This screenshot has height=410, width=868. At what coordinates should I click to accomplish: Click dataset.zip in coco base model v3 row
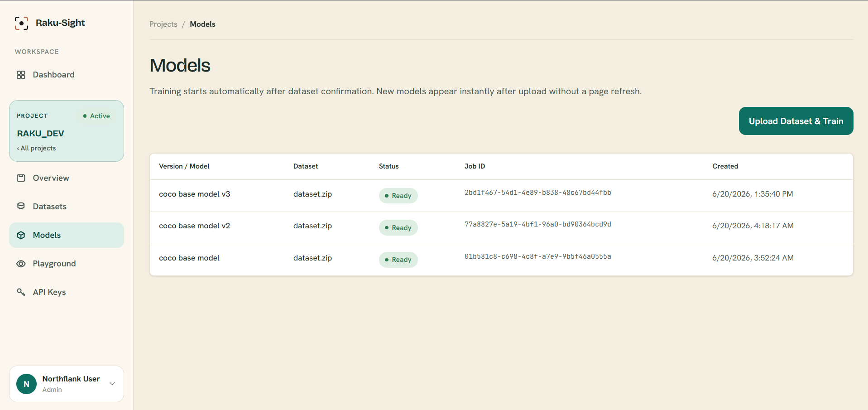312,194
